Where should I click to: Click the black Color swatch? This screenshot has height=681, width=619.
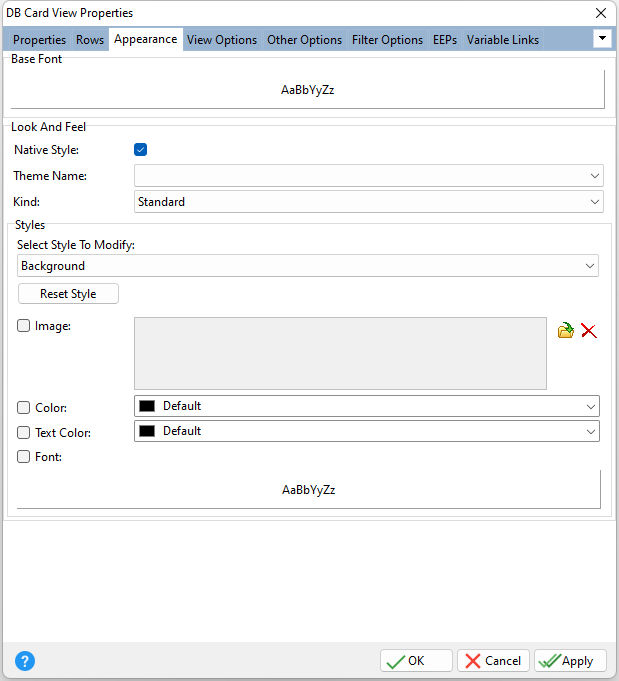pyautogui.click(x=147, y=406)
